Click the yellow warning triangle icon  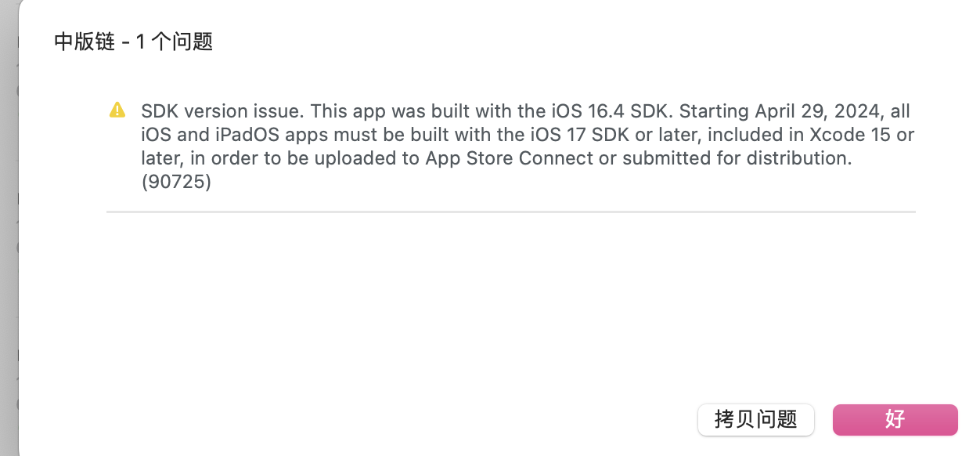pyautogui.click(x=117, y=110)
